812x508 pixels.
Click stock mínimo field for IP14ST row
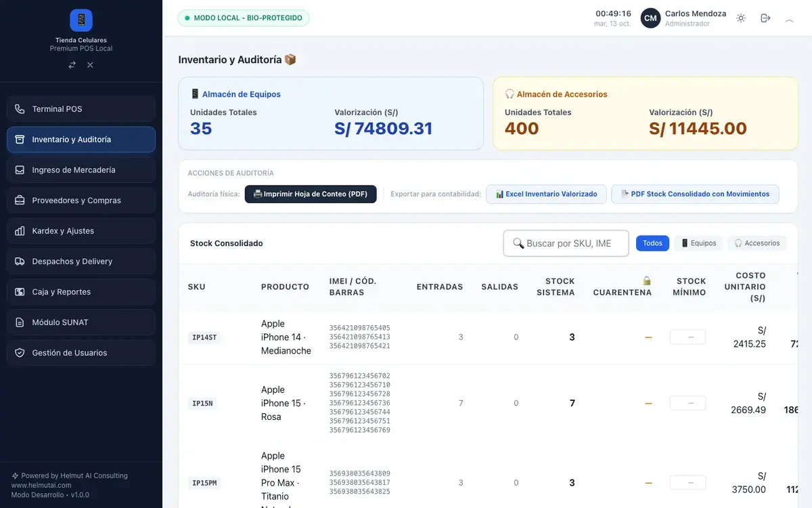(x=687, y=337)
